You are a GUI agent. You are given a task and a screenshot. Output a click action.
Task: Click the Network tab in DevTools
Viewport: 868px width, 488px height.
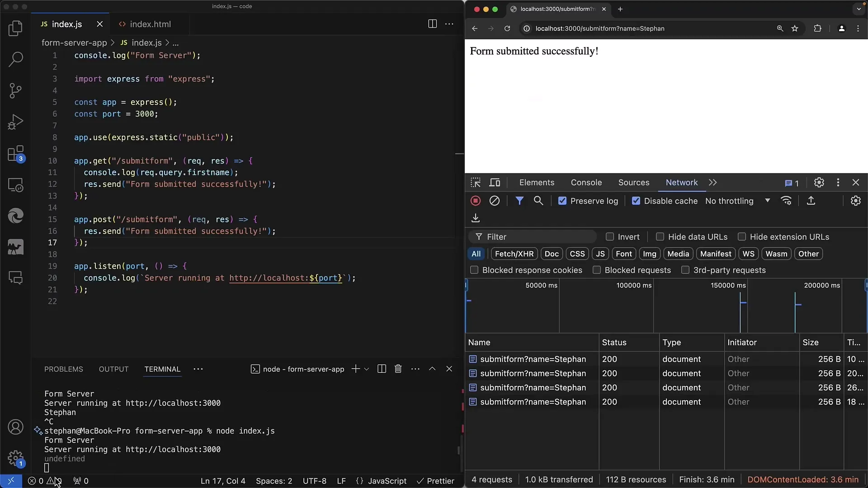coord(681,183)
